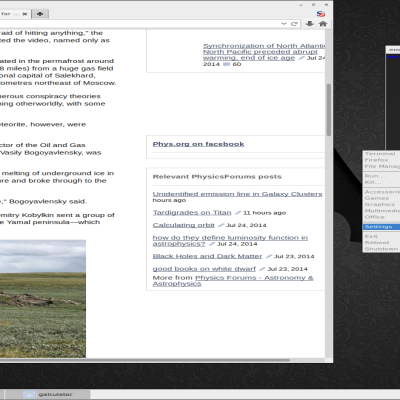Viewport: 400px width, 400px height.
Task: Open the highlighted Settings menu entry
Action: [x=382, y=227]
